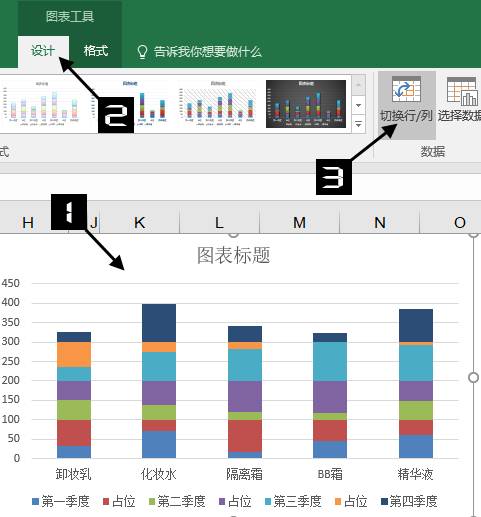Viewport: 481px width, 517px height.
Task: Open the 格式 (Format) tab
Action: tap(96, 51)
